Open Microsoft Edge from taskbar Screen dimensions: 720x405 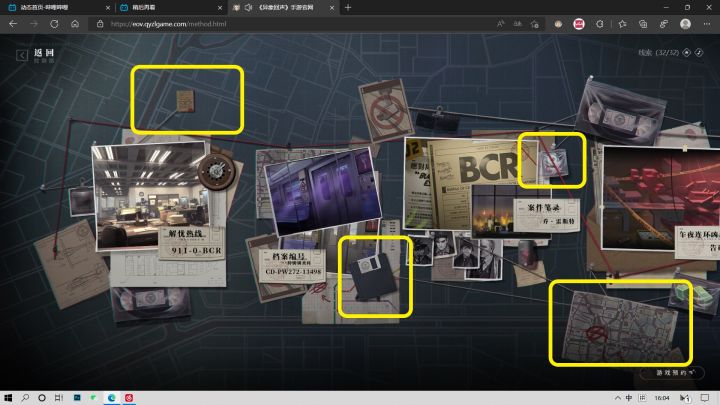pos(112,398)
